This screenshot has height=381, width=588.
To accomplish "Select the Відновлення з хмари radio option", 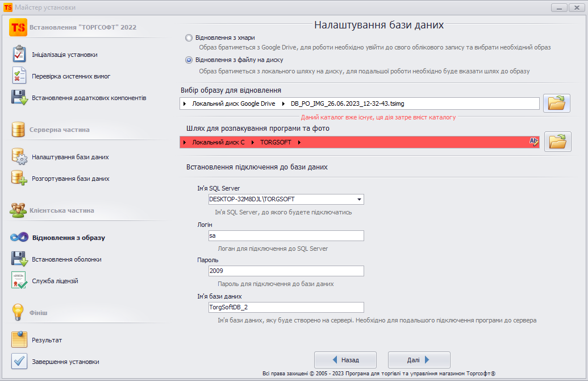I will coord(189,38).
